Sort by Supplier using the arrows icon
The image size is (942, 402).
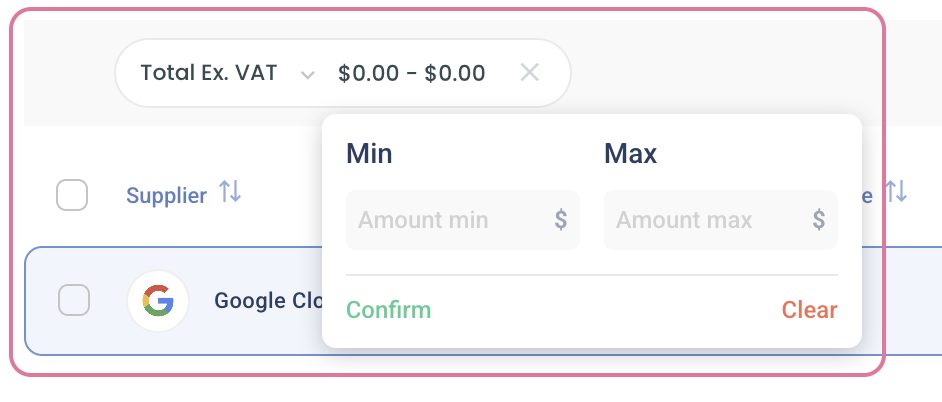(230, 192)
